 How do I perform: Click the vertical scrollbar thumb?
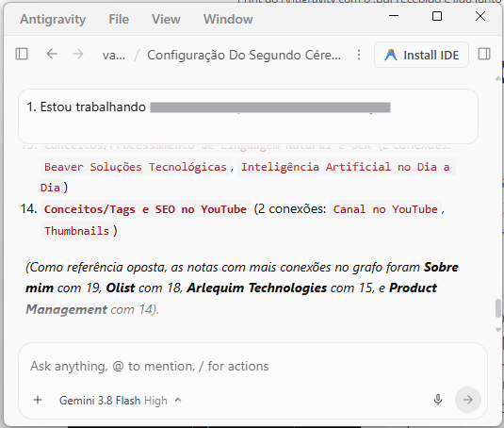click(498, 308)
